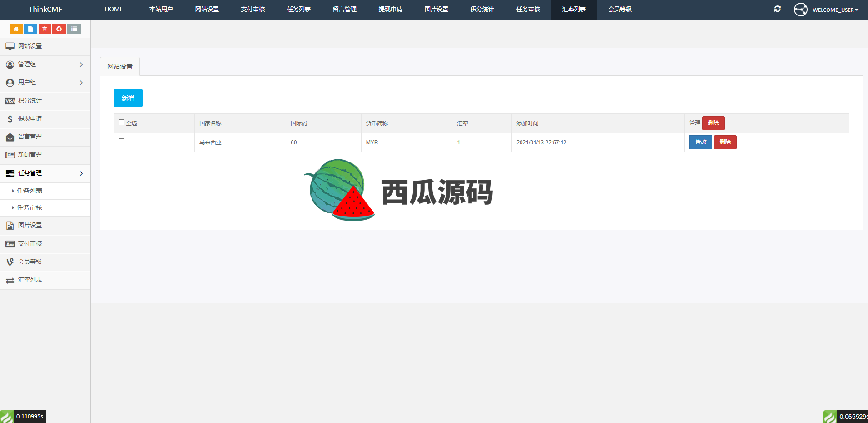This screenshot has height=423, width=868.
Task: Click the tasks icon beside 任务管理
Action: [10, 173]
